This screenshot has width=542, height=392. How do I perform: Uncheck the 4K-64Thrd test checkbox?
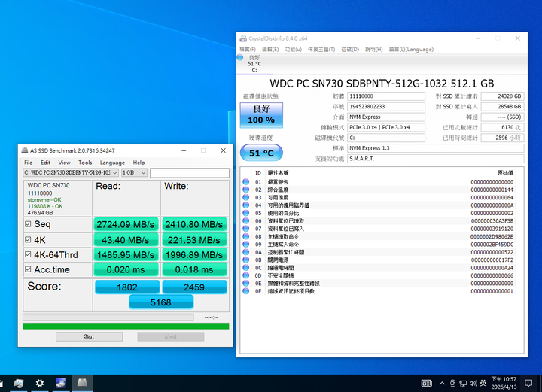click(x=28, y=254)
